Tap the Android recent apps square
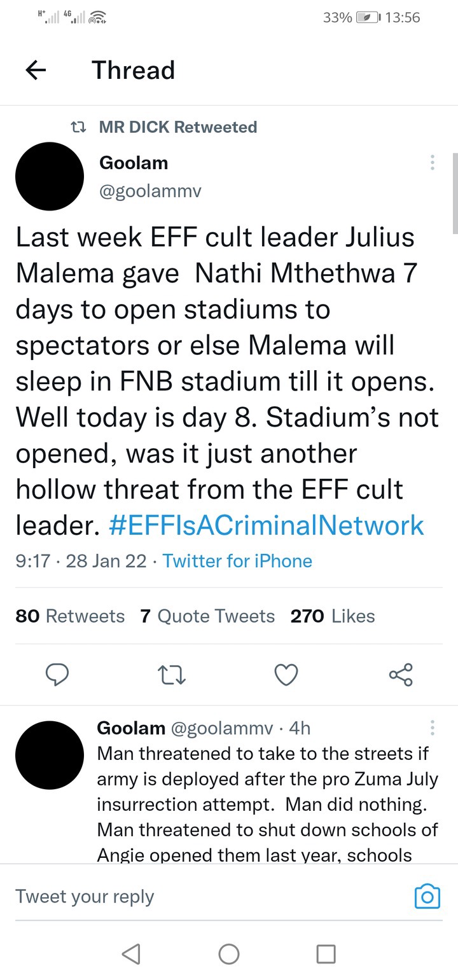 [x=326, y=953]
